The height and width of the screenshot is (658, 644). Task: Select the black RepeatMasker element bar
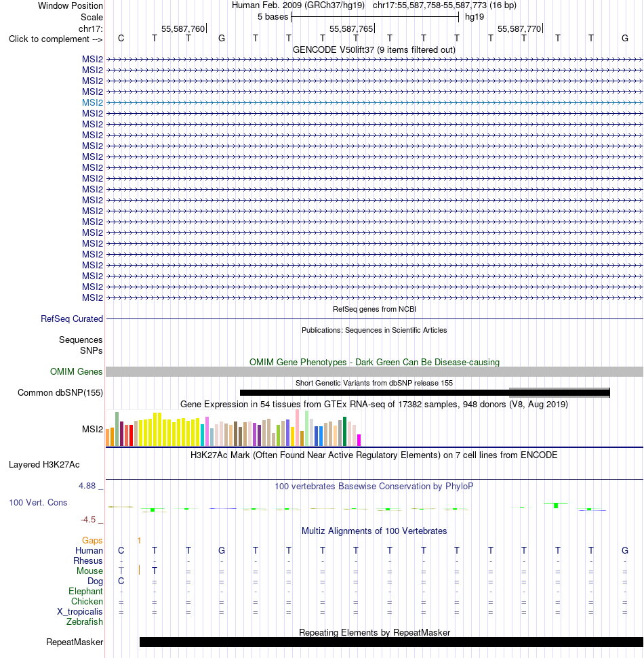tap(391, 642)
